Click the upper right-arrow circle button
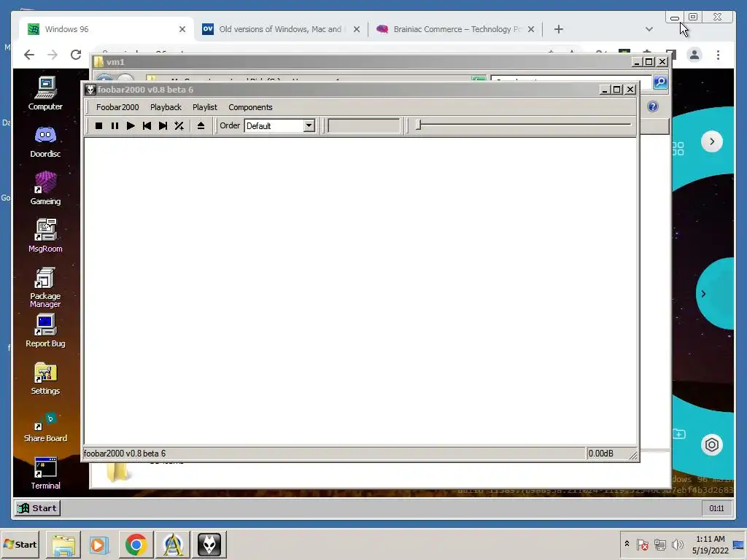 (712, 141)
